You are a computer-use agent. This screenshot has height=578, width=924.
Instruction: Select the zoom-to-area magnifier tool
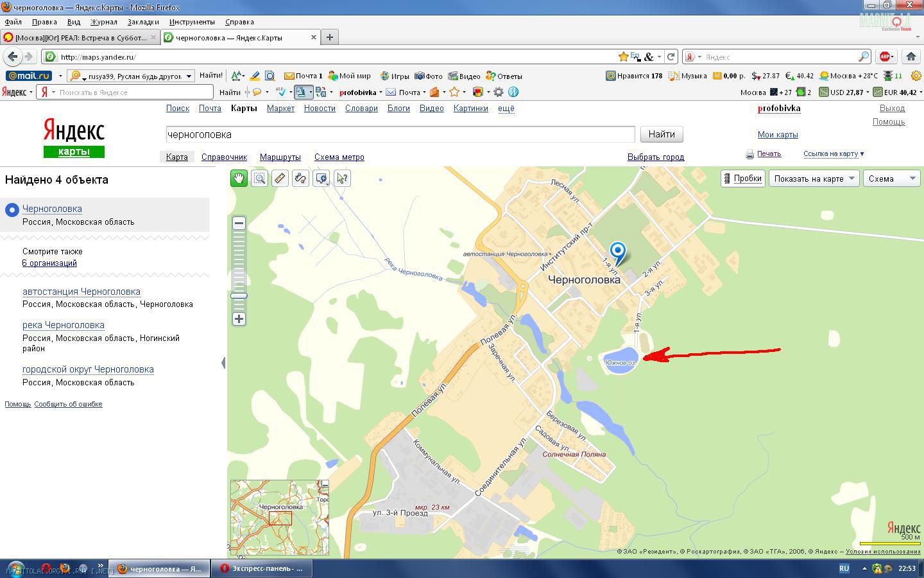click(259, 179)
